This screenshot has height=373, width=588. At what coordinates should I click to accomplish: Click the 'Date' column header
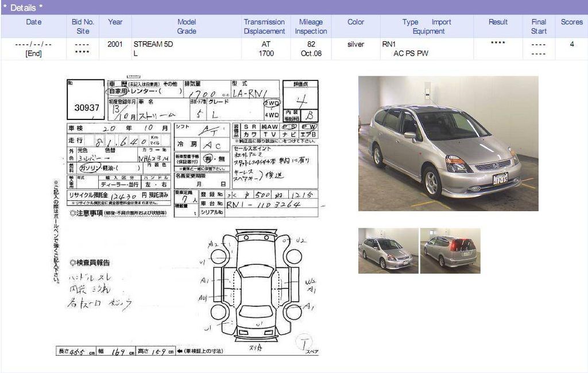34,22
